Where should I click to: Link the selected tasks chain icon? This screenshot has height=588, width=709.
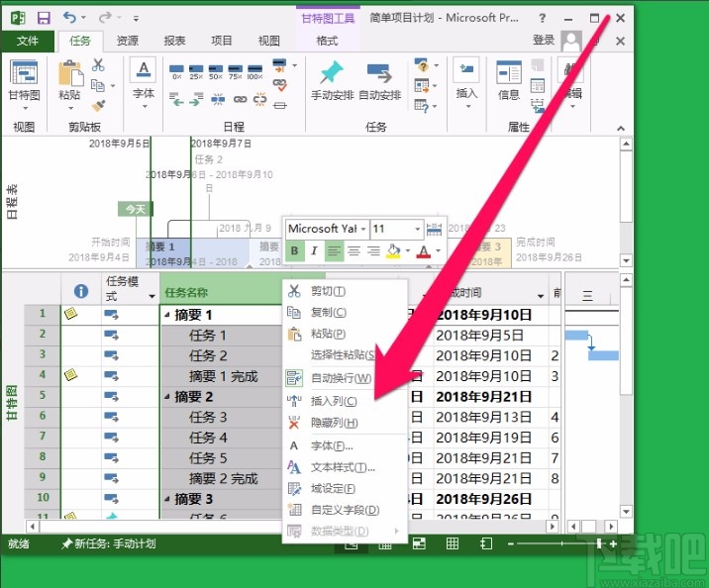pyautogui.click(x=240, y=99)
